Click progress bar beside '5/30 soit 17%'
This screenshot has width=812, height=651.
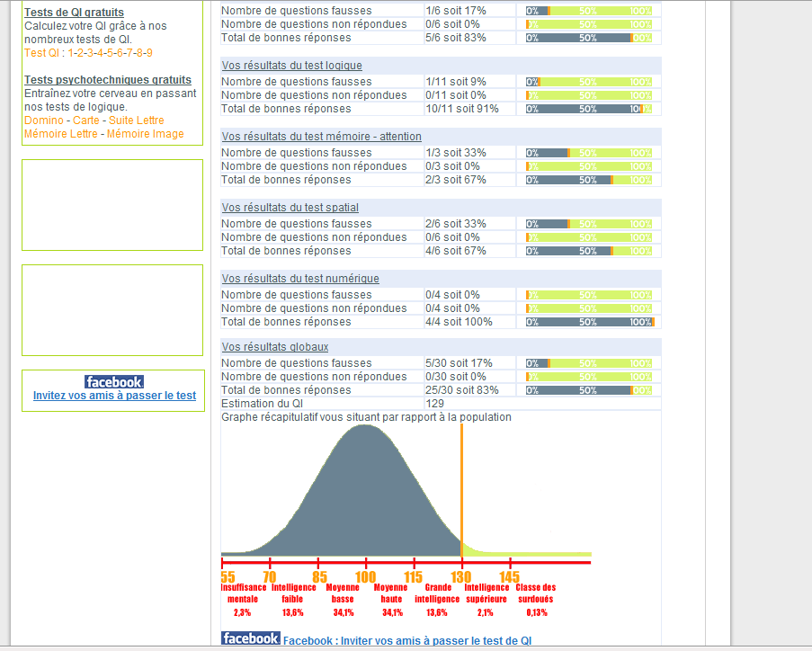pyautogui.click(x=589, y=363)
